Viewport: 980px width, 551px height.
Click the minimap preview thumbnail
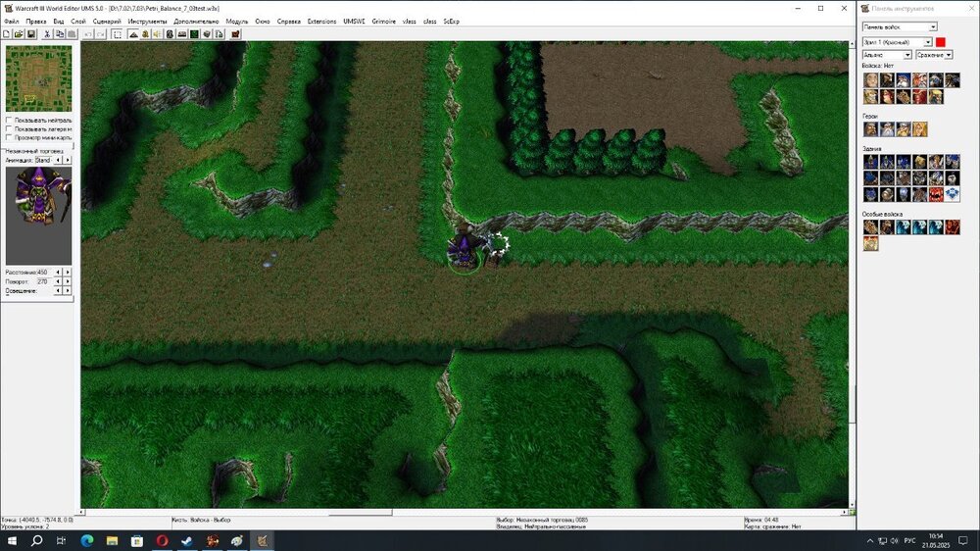point(38,78)
